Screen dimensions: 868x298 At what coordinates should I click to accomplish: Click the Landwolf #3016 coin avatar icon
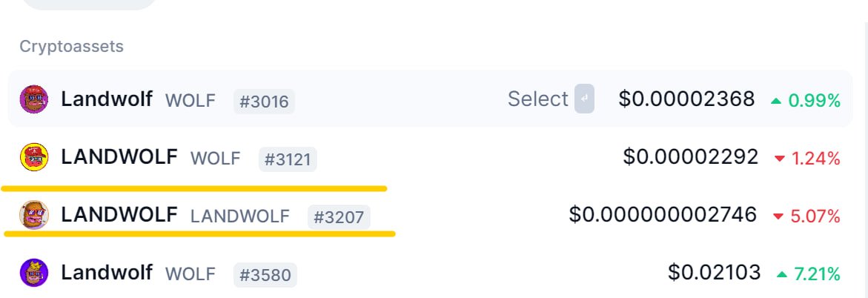pyautogui.click(x=34, y=99)
